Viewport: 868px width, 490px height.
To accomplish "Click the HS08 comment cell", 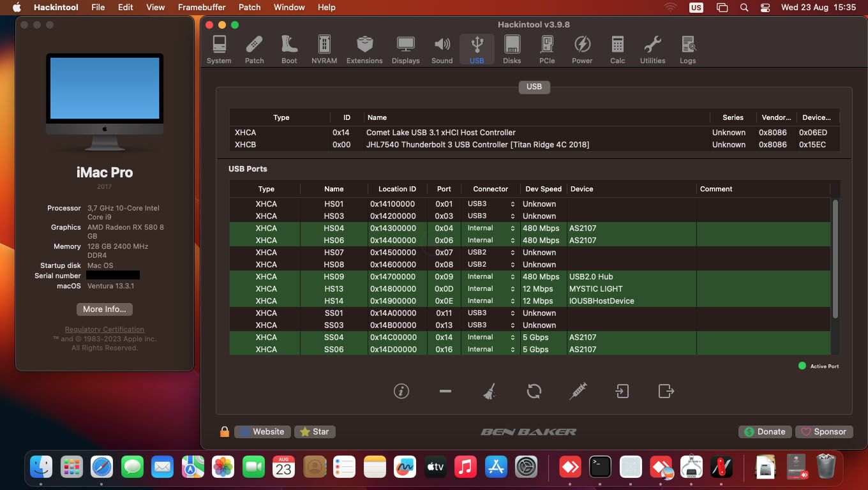I will pyautogui.click(x=763, y=265).
